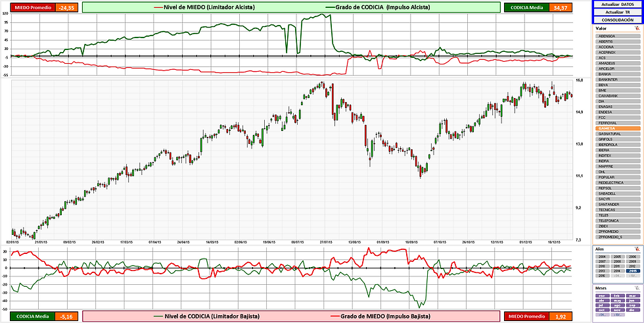The width and height of the screenshot is (644, 323).
Task: Select CAIXABANK in the Valor list
Action: point(618,96)
